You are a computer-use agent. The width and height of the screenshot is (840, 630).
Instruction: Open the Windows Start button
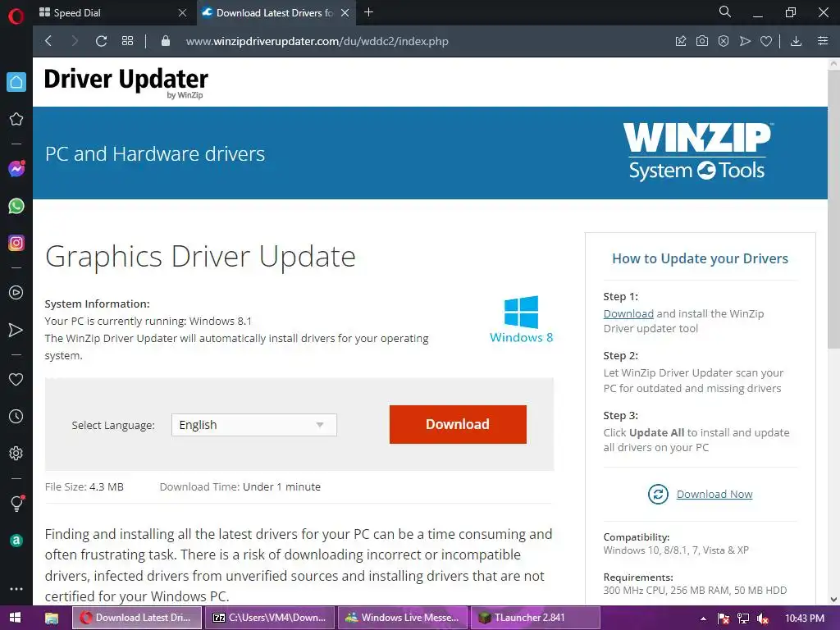click(x=15, y=618)
